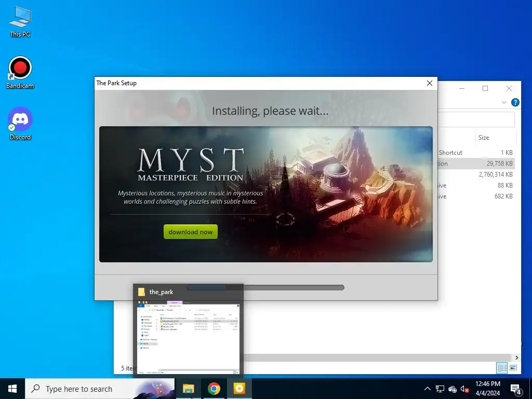
Task: Close The Park Setup window
Action: pos(430,83)
